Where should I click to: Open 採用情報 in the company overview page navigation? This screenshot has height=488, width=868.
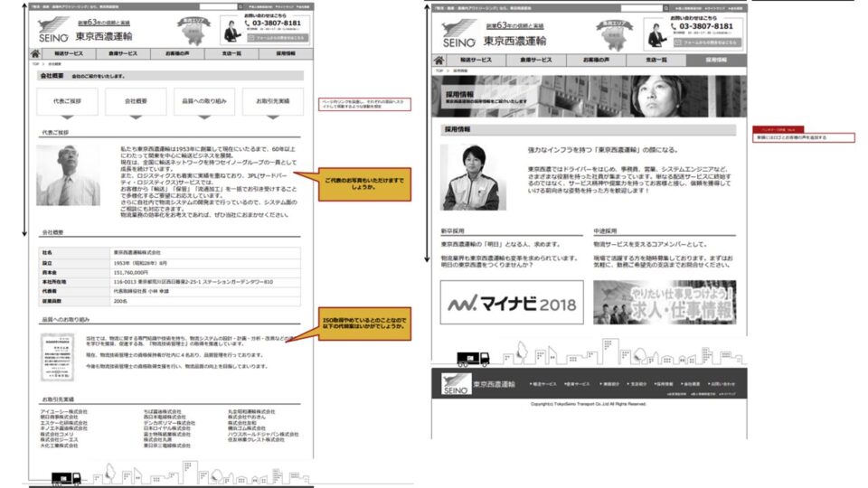(286, 53)
